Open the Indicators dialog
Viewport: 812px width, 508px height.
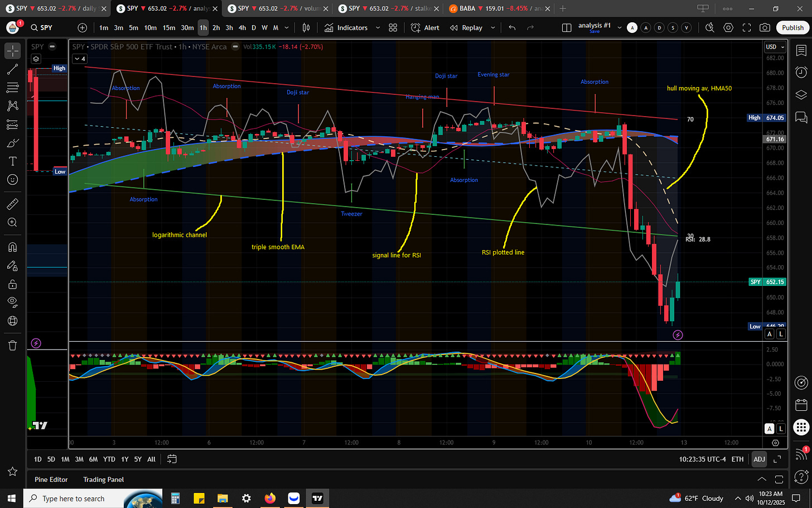pyautogui.click(x=346, y=27)
